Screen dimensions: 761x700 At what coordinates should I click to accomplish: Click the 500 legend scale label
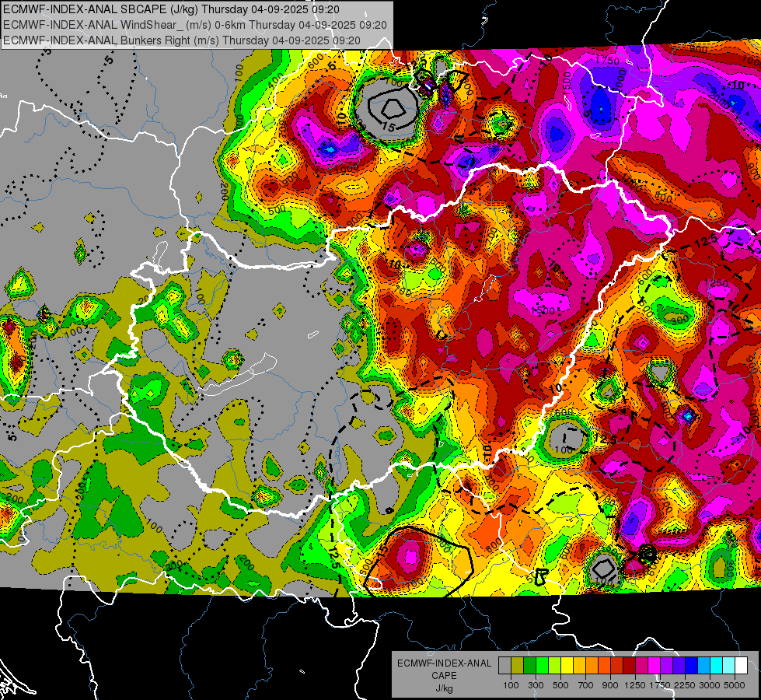click(560, 685)
